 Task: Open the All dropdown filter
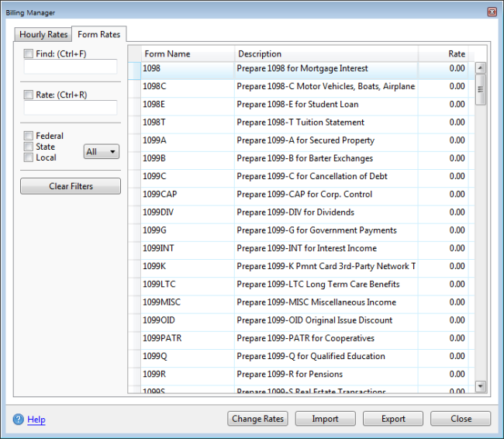[x=101, y=152]
